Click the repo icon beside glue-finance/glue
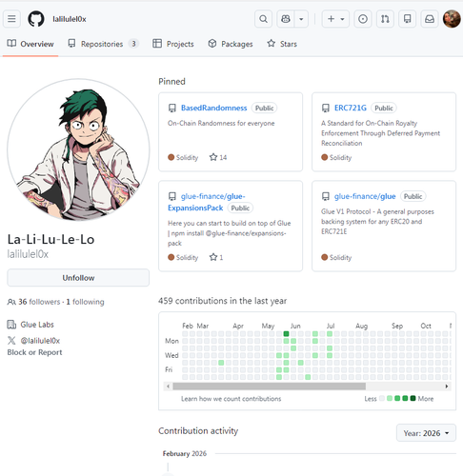This screenshot has width=463, height=476. [326, 197]
